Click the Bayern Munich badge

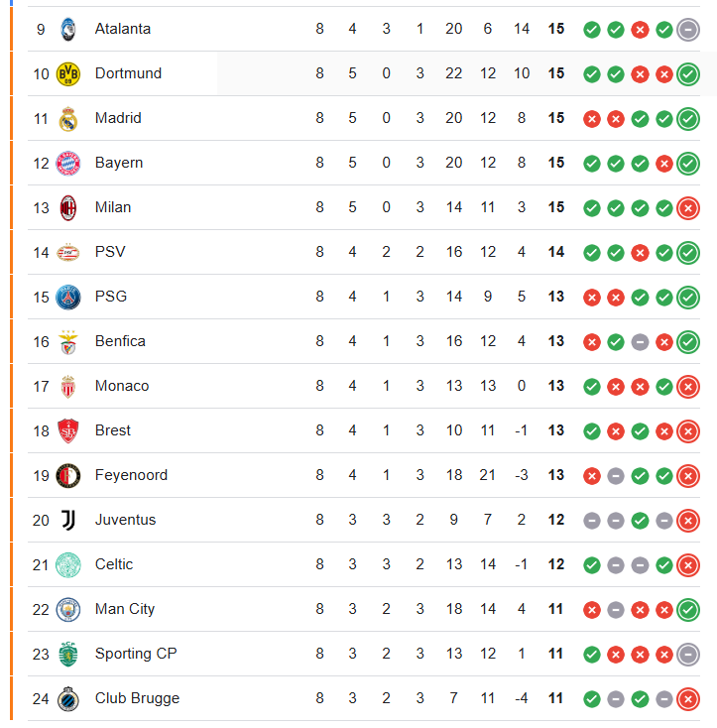(x=68, y=164)
